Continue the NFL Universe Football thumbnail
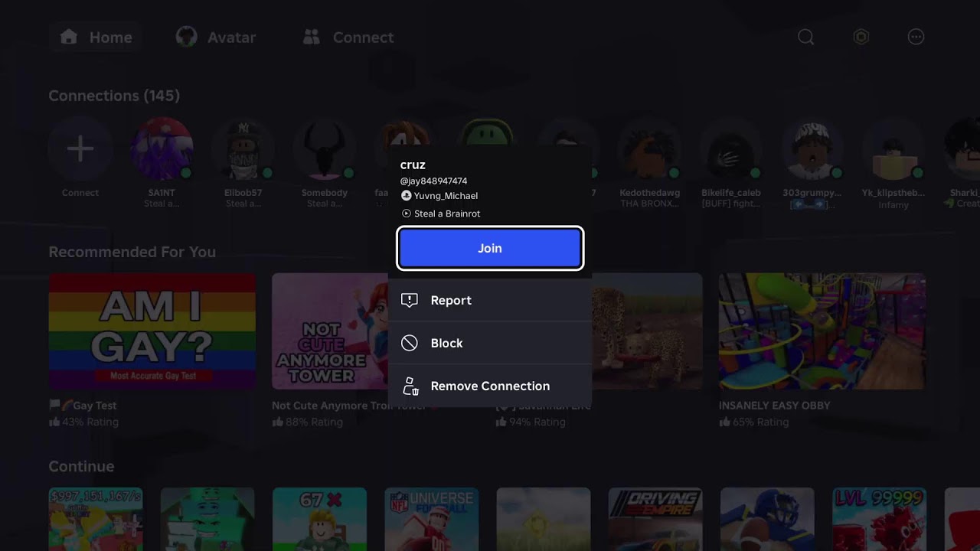The width and height of the screenshot is (980, 551). [431, 519]
